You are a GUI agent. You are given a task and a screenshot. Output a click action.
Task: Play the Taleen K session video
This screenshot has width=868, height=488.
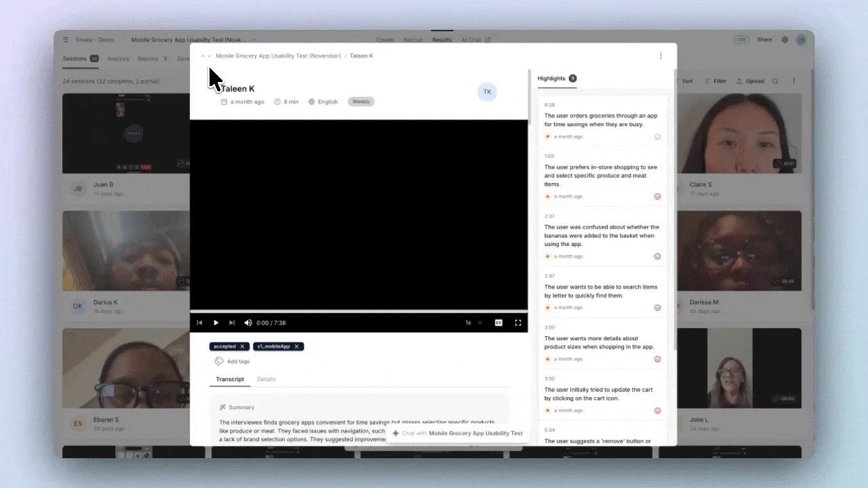[x=216, y=323]
